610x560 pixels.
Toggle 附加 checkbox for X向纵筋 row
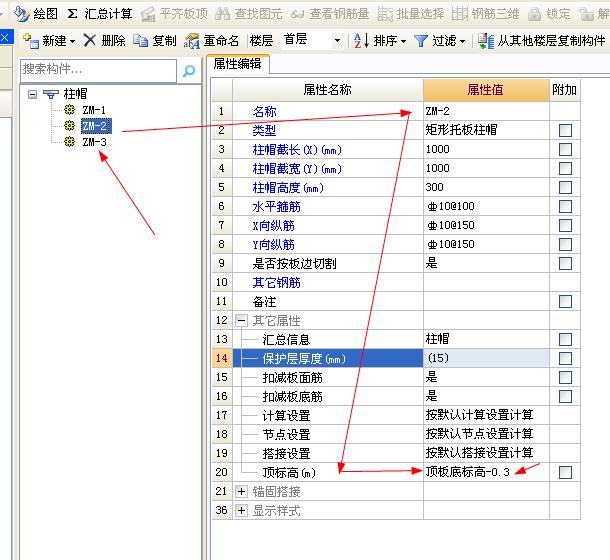(x=565, y=225)
